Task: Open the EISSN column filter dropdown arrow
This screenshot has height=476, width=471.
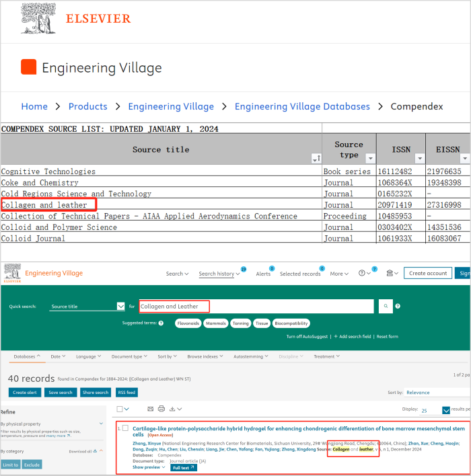Action: 465,158
